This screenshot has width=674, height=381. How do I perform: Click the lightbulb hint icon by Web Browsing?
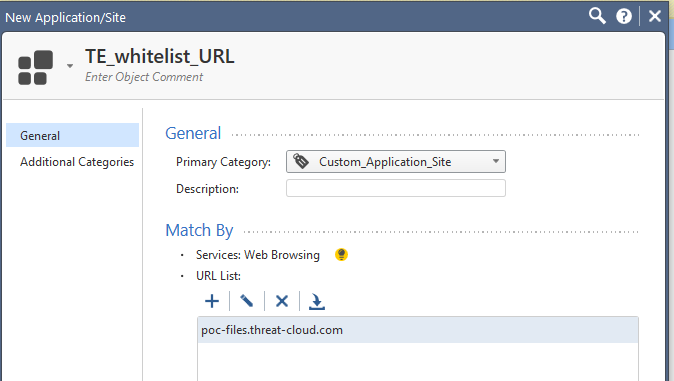pyautogui.click(x=341, y=255)
